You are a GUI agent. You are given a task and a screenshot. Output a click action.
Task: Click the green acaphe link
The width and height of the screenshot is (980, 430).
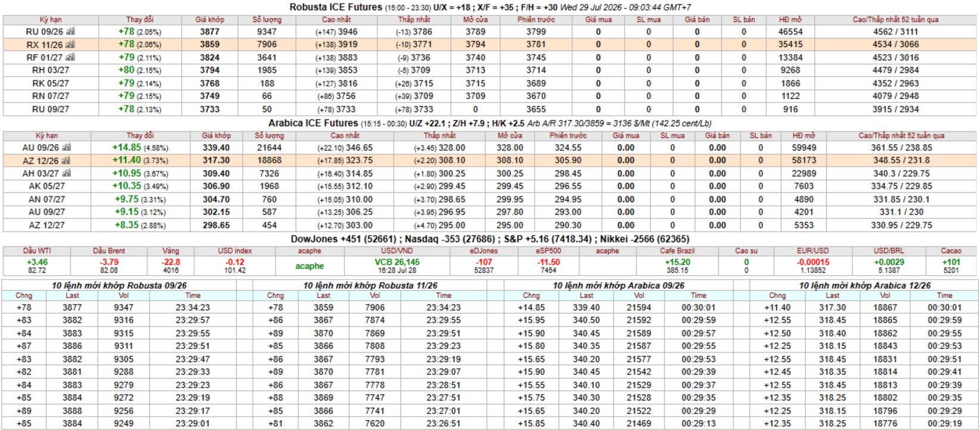[310, 266]
